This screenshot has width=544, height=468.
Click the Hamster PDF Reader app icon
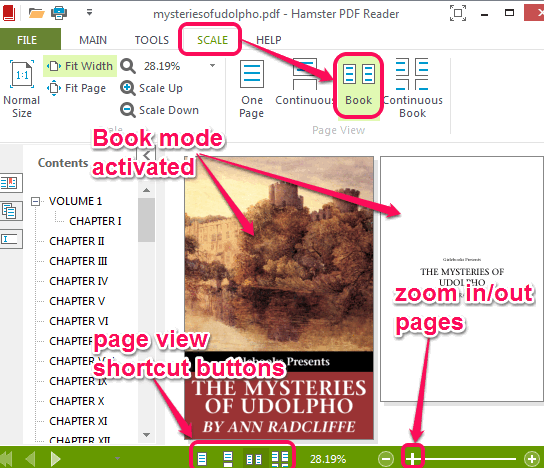(x=8, y=13)
